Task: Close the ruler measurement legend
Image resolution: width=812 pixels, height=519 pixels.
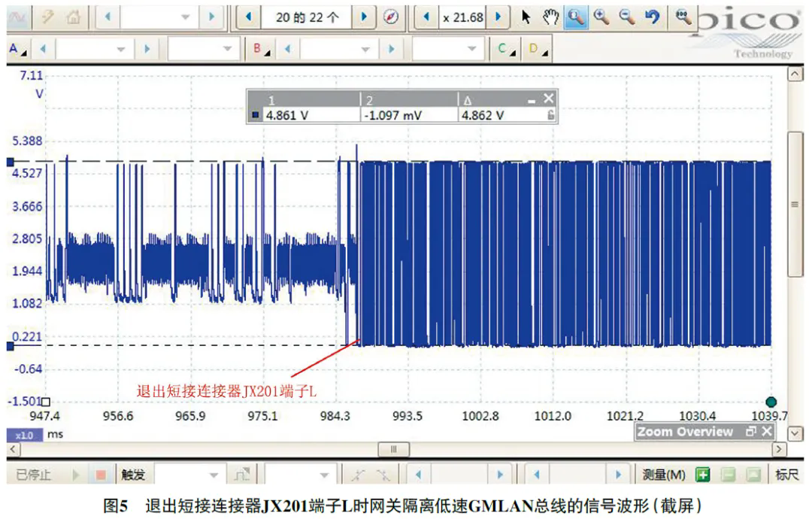Action: 549,99
